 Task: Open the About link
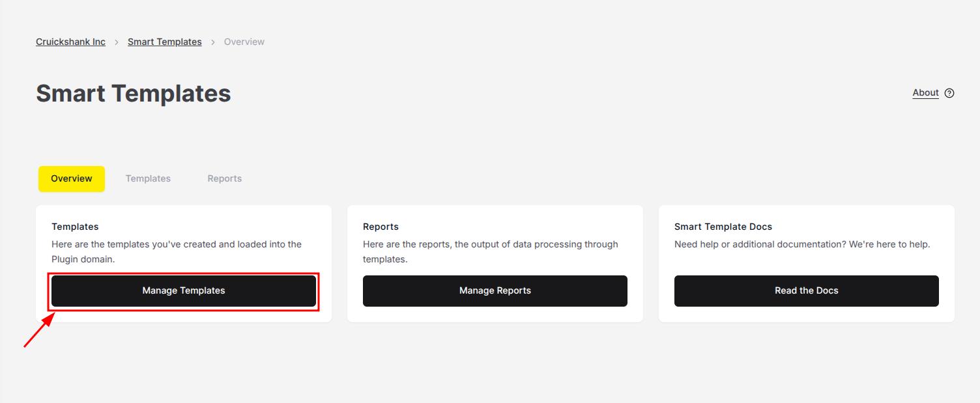pos(925,93)
